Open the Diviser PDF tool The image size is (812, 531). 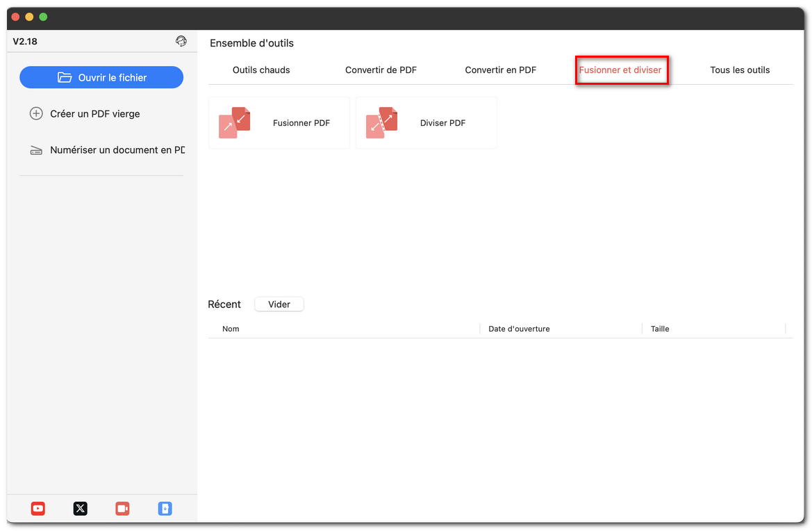point(382,122)
